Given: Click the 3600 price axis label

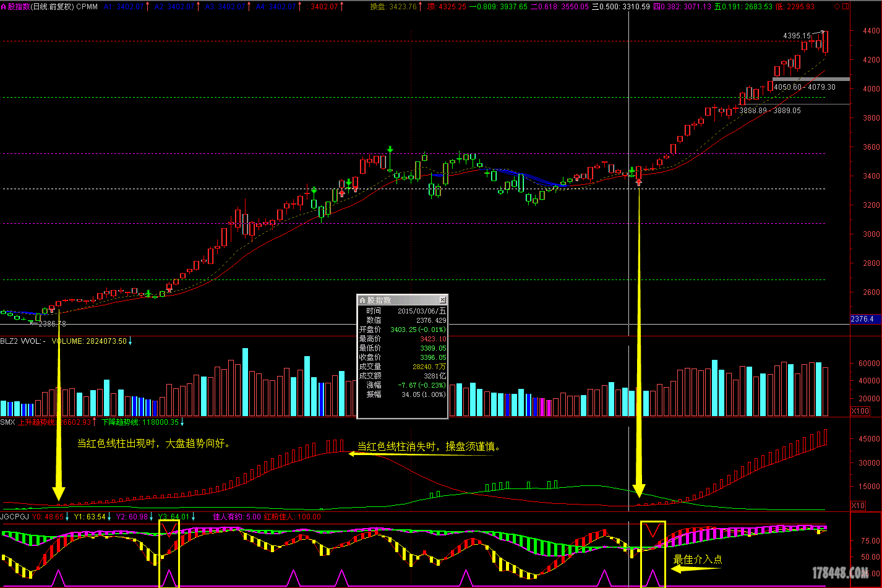Looking at the screenshot, I should click(x=871, y=147).
